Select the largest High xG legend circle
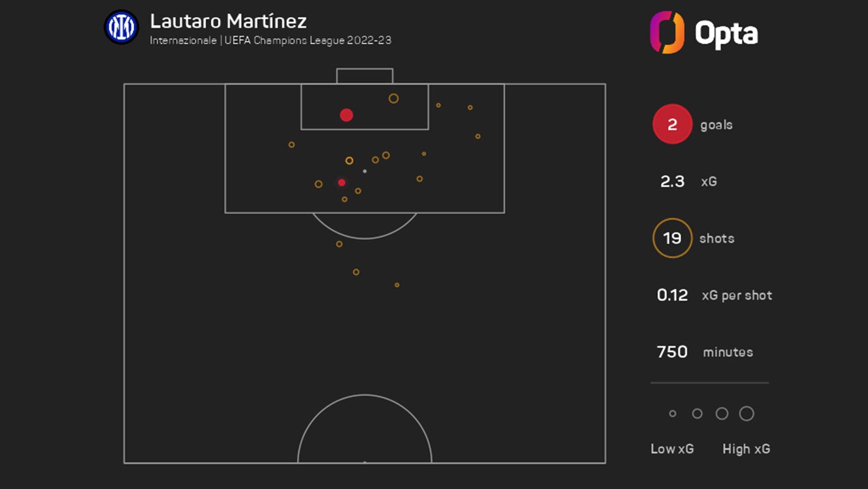The width and height of the screenshot is (868, 489). coord(746,414)
